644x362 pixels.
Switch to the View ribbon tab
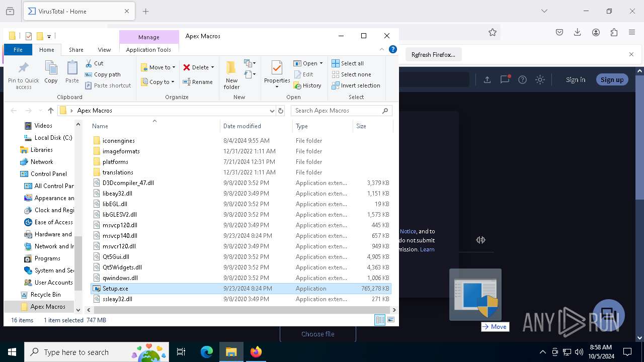[x=104, y=50]
